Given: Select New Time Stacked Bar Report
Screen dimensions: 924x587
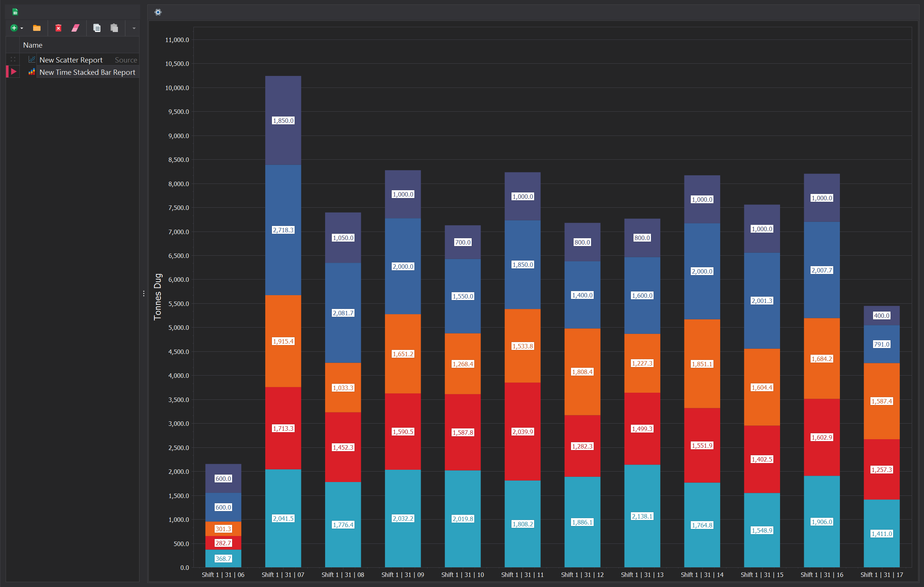Looking at the screenshot, I should click(87, 72).
